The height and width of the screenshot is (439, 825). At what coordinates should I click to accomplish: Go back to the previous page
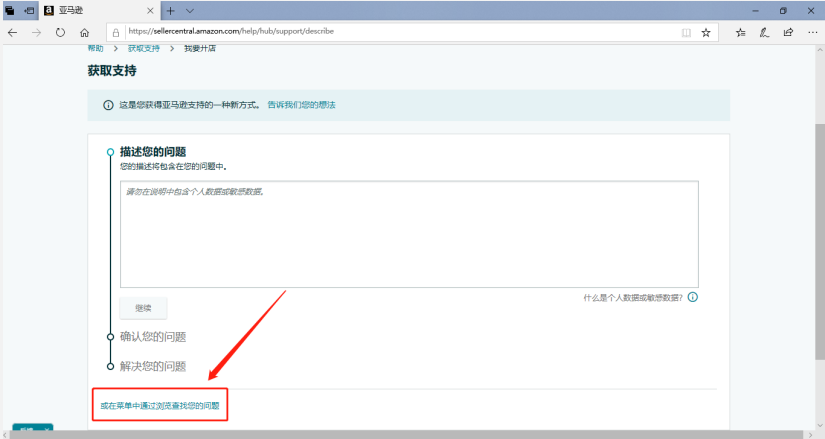point(13,33)
